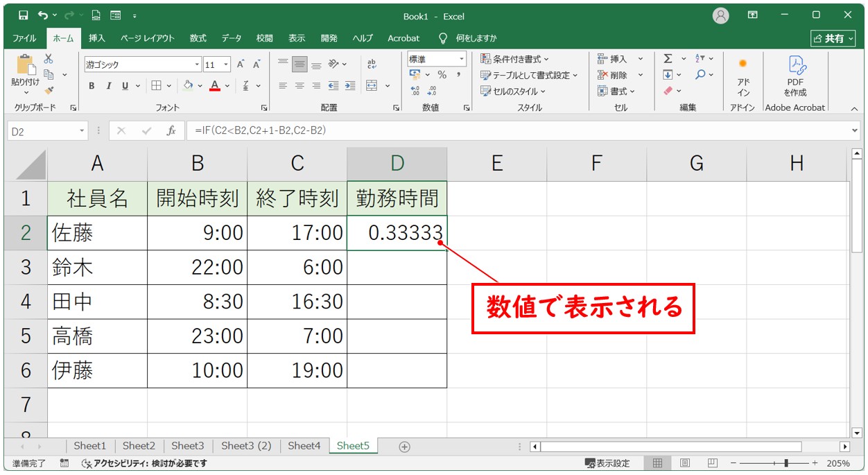Toggle Underline formatting
868x475 pixels.
click(125, 86)
